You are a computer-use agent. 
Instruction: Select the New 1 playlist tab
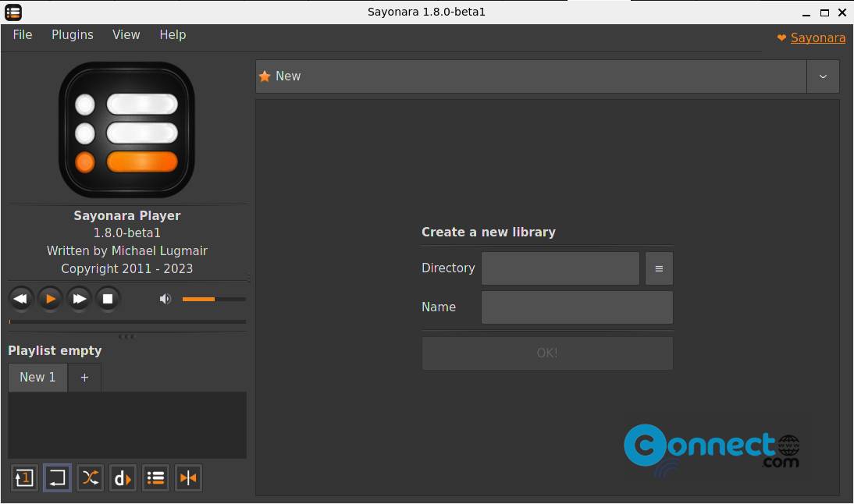coord(37,377)
